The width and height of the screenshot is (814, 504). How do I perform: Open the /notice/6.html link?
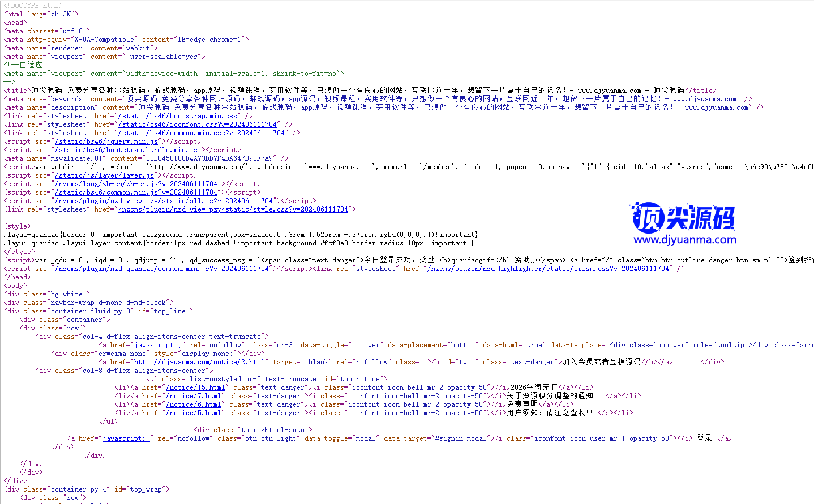193,404
